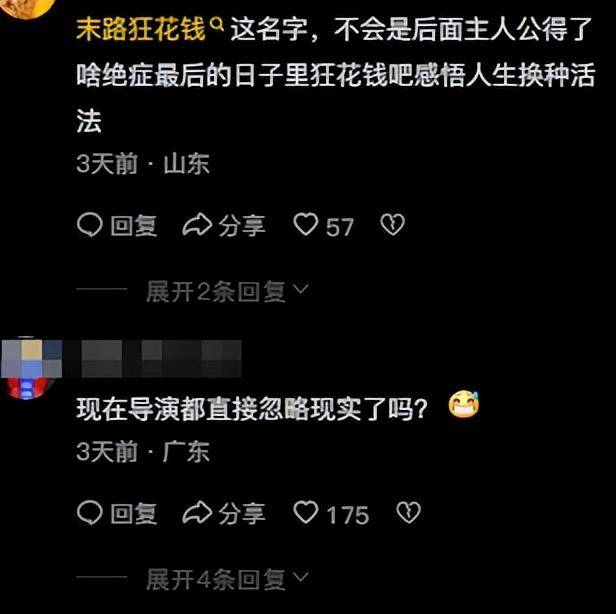
Task: Tap the laughing-sweat emoji in the comment
Action: pyautogui.click(x=464, y=404)
